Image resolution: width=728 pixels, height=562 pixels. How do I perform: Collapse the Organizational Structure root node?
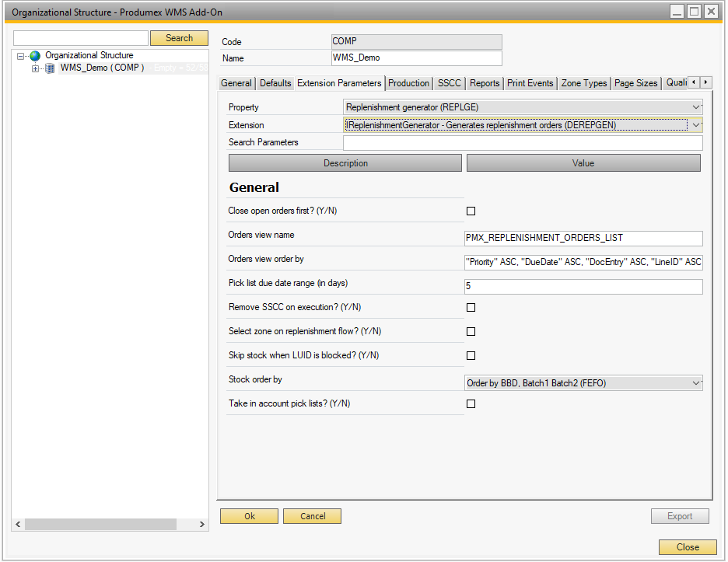[22, 56]
